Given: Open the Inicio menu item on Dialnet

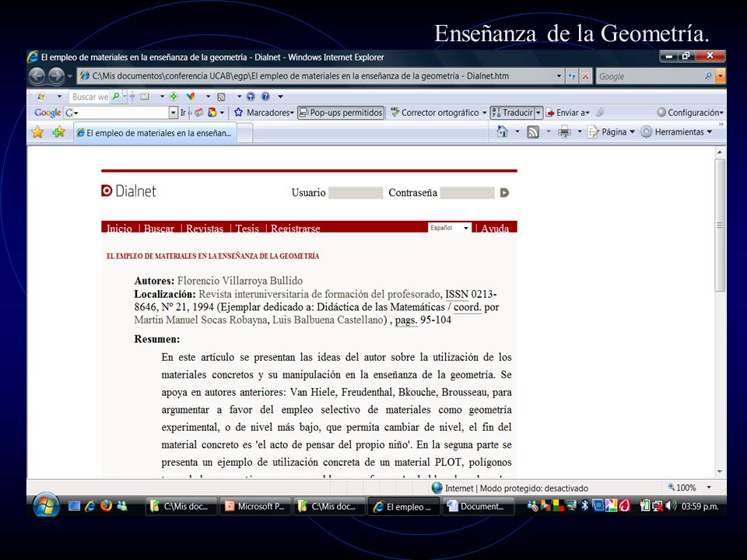Looking at the screenshot, I should 119,228.
